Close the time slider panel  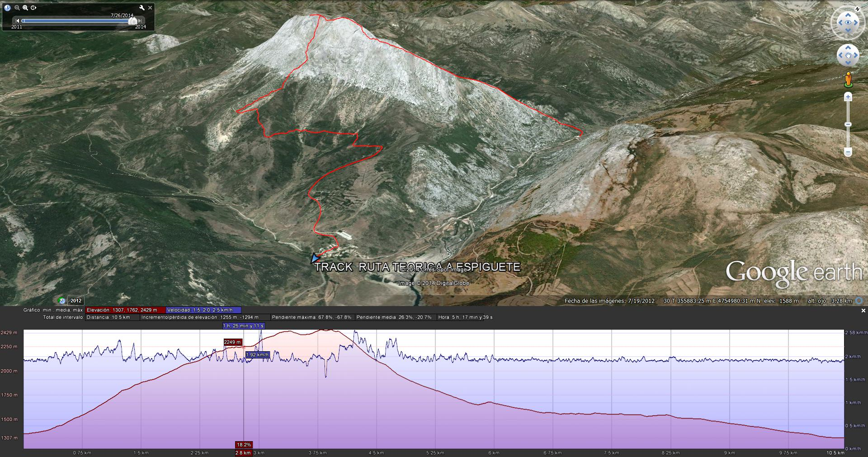click(150, 8)
